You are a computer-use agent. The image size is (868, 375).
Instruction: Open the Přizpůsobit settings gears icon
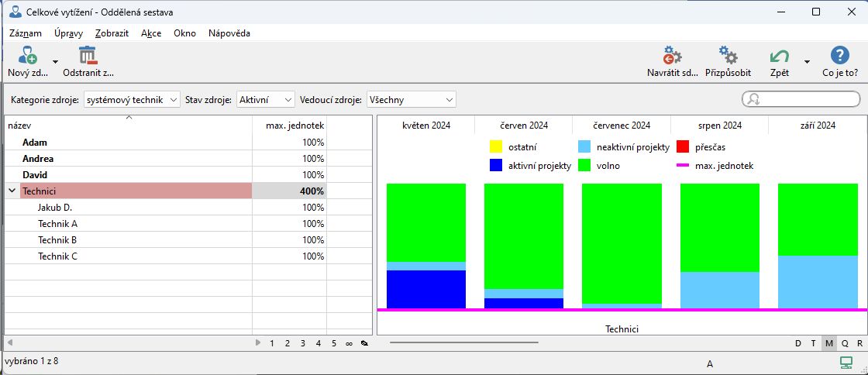pyautogui.click(x=728, y=57)
